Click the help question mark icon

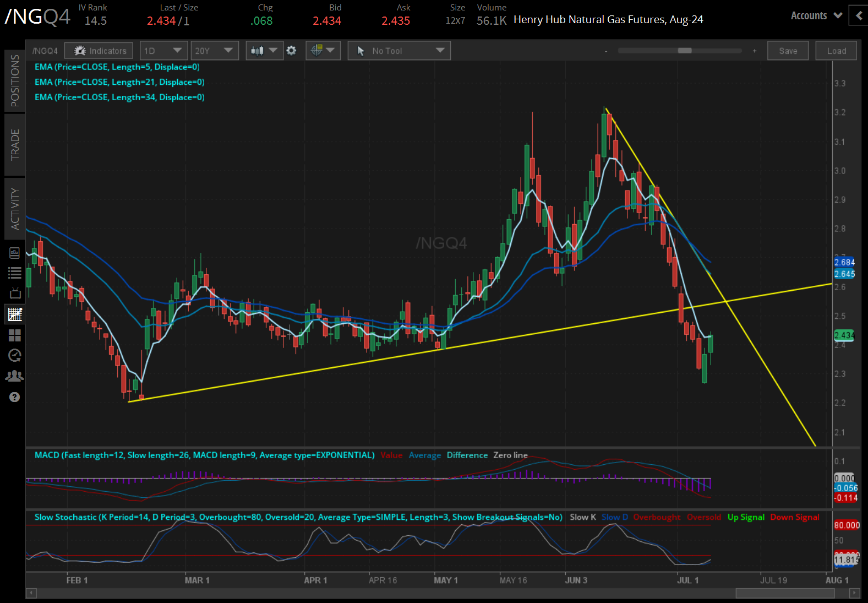15,397
